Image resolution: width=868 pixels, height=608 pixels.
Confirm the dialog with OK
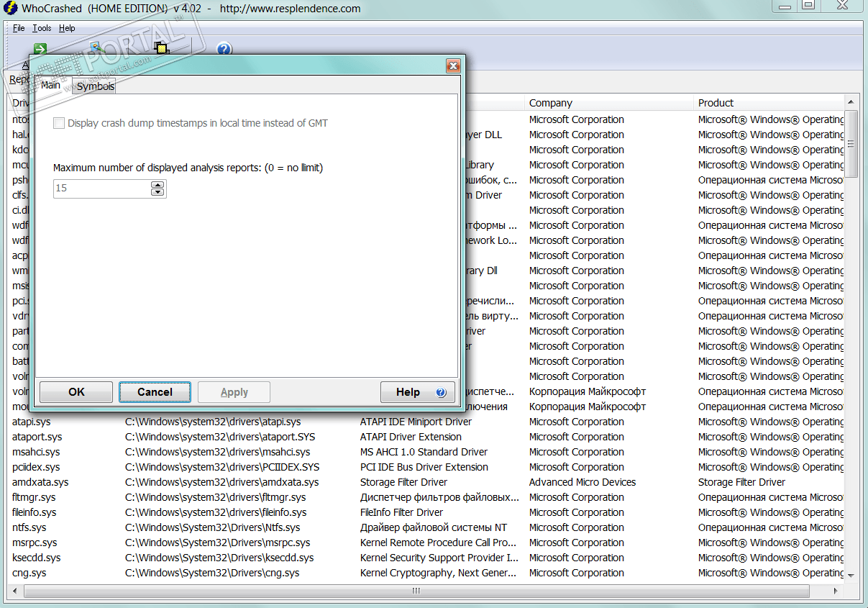point(76,392)
